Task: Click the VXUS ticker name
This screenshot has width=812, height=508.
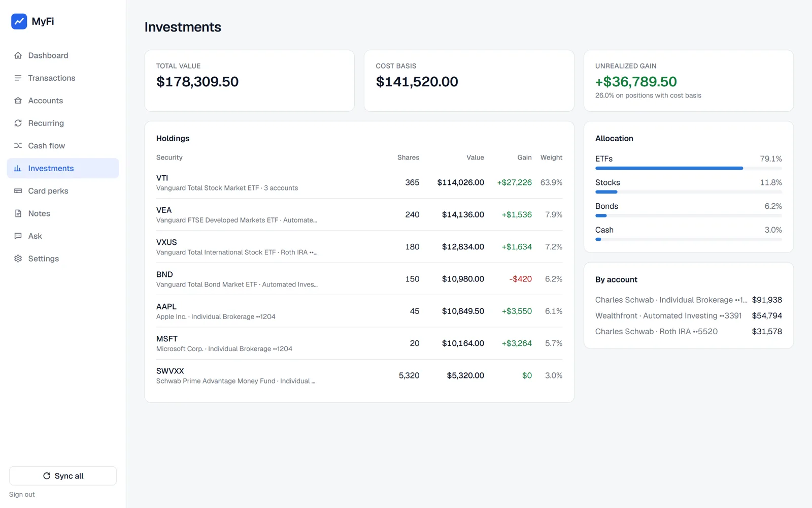Action: point(166,242)
